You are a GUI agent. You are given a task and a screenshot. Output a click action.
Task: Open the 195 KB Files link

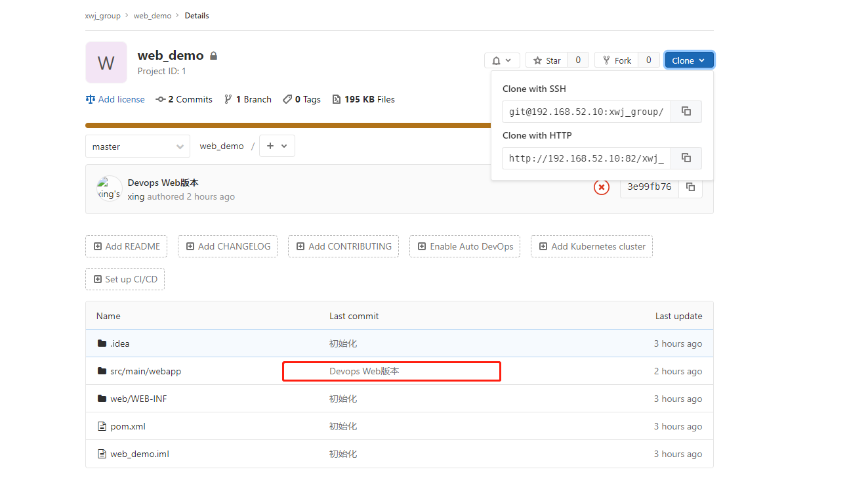point(363,99)
